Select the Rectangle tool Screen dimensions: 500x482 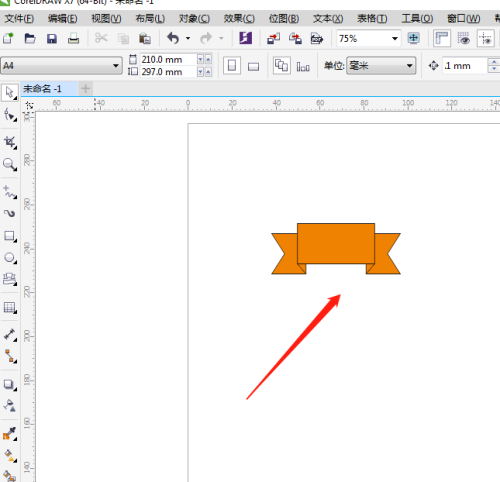point(10,236)
